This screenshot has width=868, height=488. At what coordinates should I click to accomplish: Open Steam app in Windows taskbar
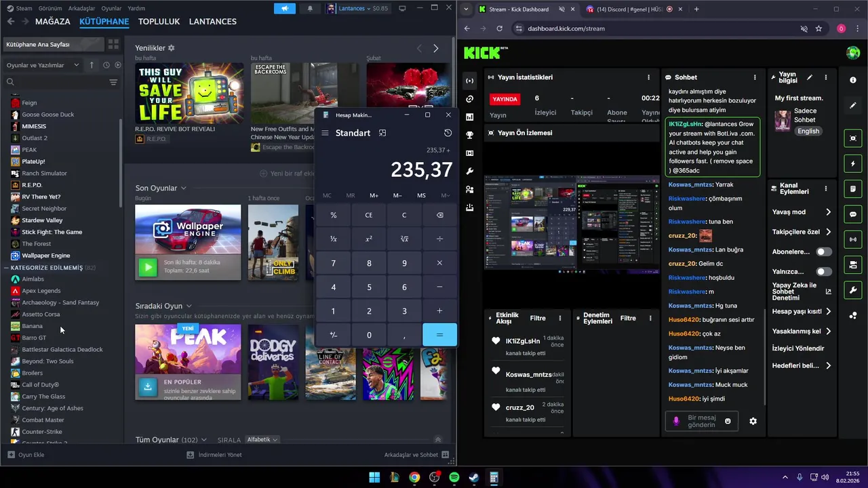(x=474, y=477)
